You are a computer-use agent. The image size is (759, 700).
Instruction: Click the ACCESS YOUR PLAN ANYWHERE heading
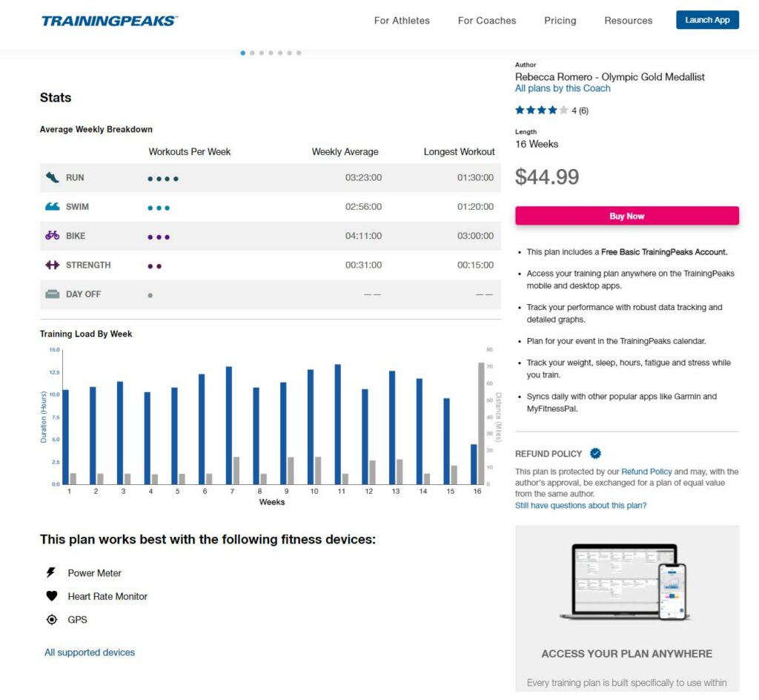(627, 653)
